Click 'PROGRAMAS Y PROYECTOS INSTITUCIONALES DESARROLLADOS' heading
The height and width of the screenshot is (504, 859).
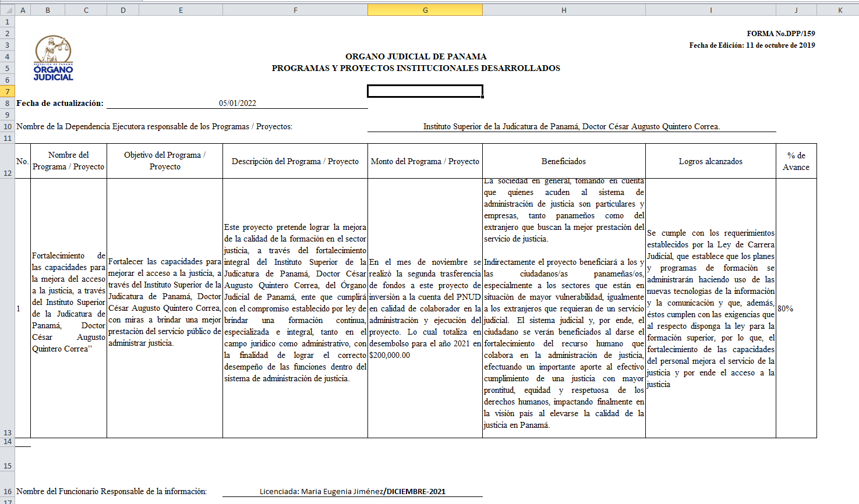[x=416, y=68]
